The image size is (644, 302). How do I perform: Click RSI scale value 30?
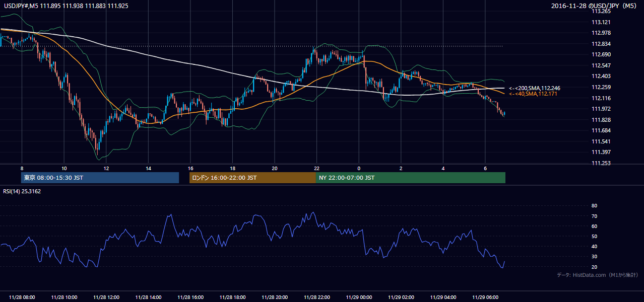tap(594, 257)
